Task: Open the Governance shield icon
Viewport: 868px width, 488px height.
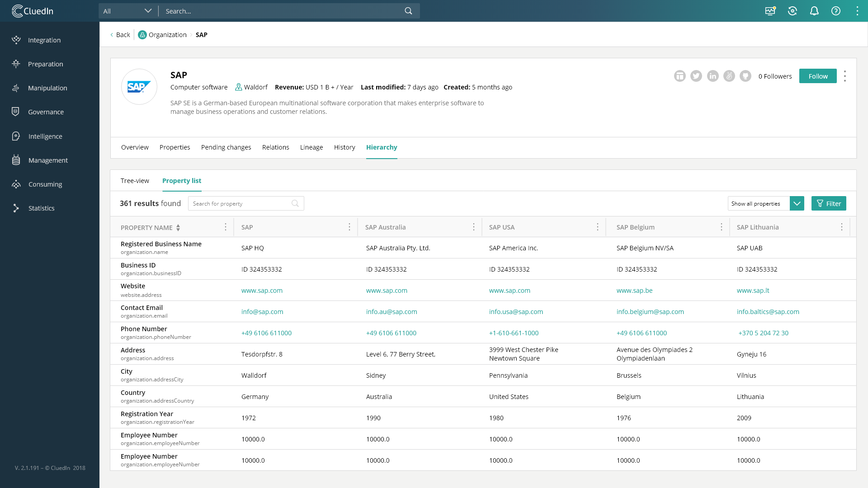Action: point(16,112)
